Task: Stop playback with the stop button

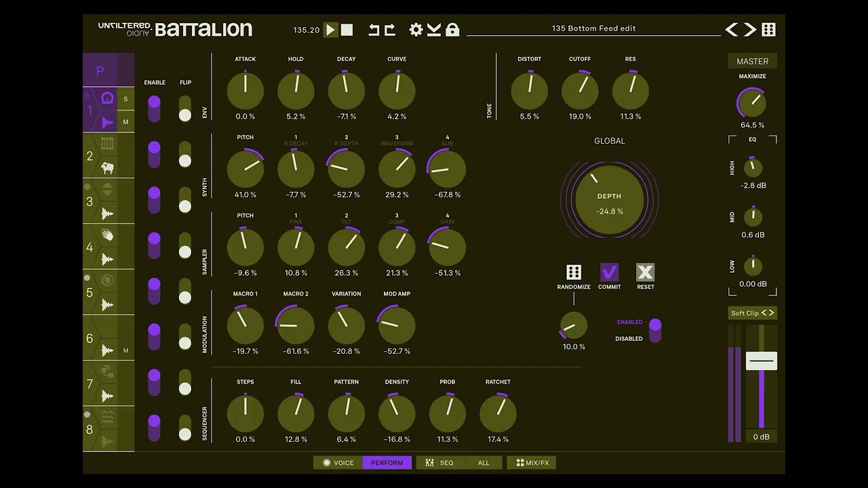Action: click(x=347, y=30)
